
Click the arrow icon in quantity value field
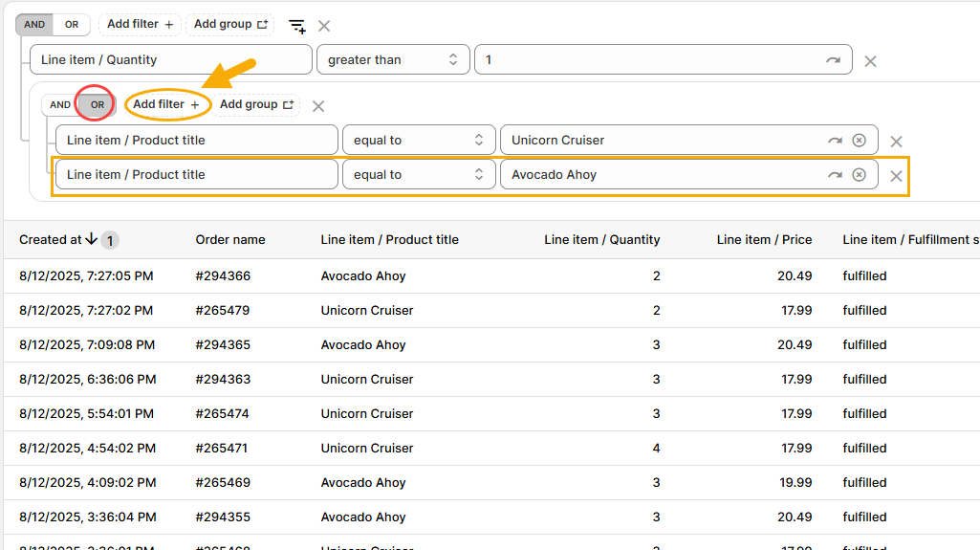point(834,60)
